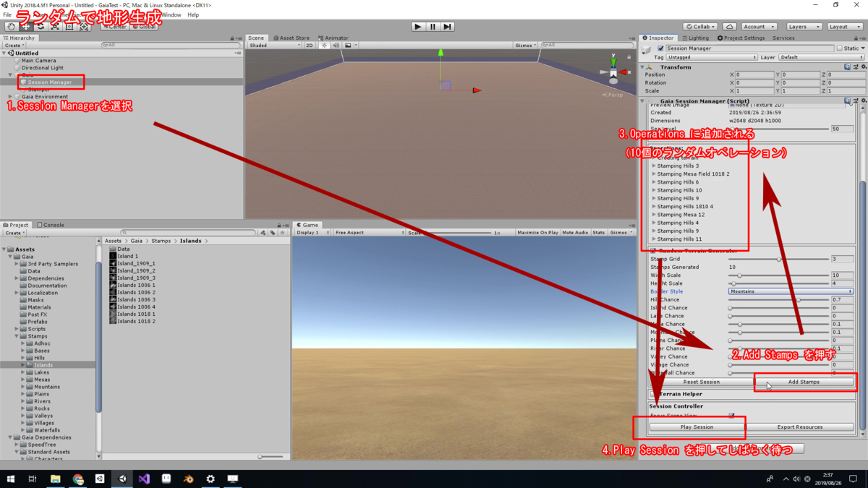
Task: Click the Play button
Action: [418, 27]
